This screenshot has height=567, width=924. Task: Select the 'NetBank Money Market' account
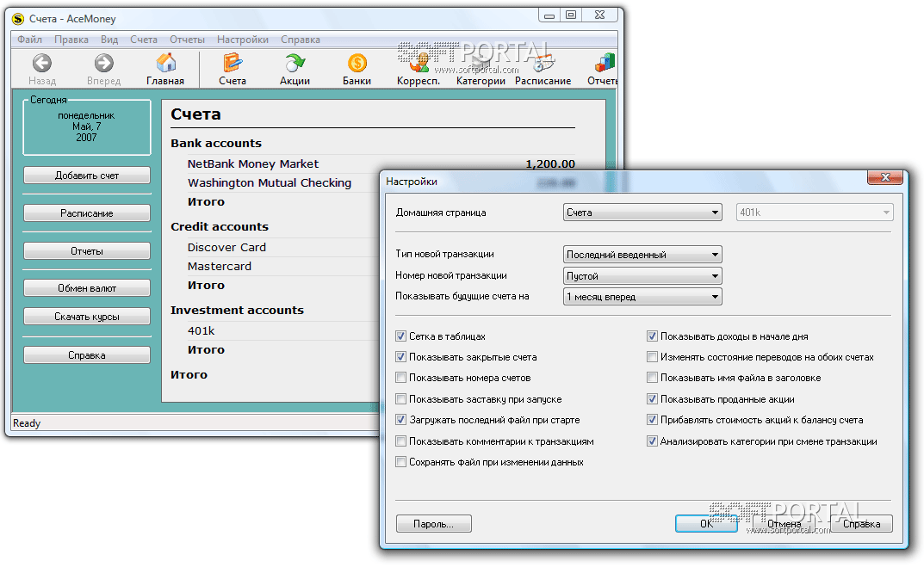(253, 163)
